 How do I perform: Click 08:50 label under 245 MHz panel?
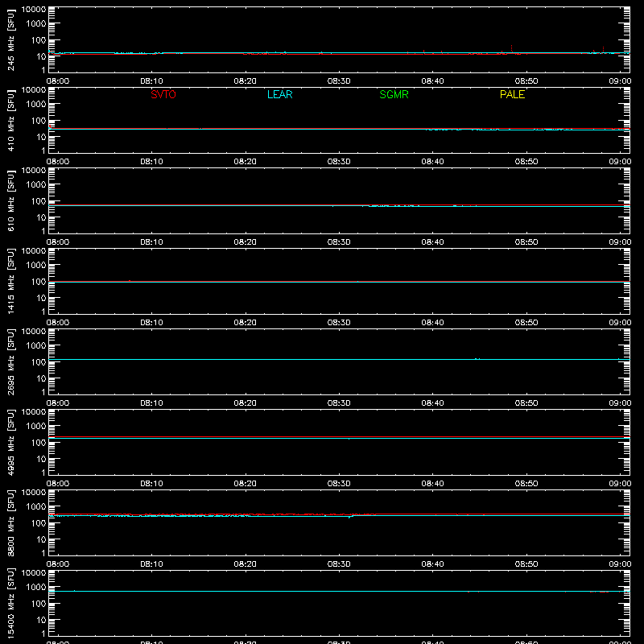pyautogui.click(x=526, y=81)
